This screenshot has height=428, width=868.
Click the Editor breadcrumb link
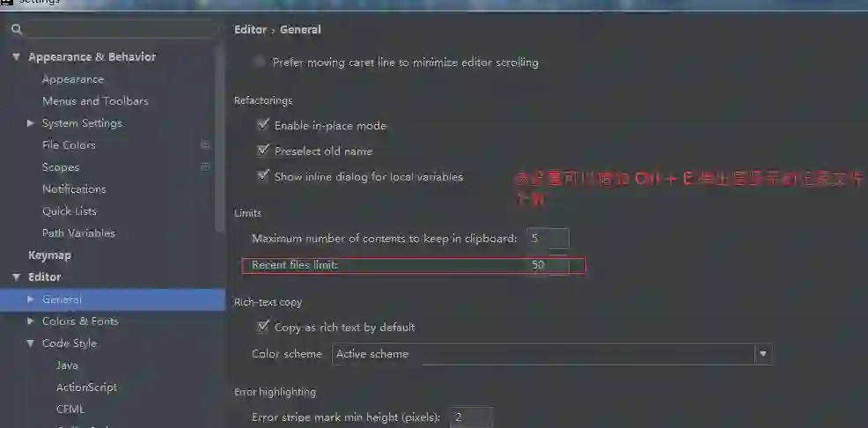point(250,30)
